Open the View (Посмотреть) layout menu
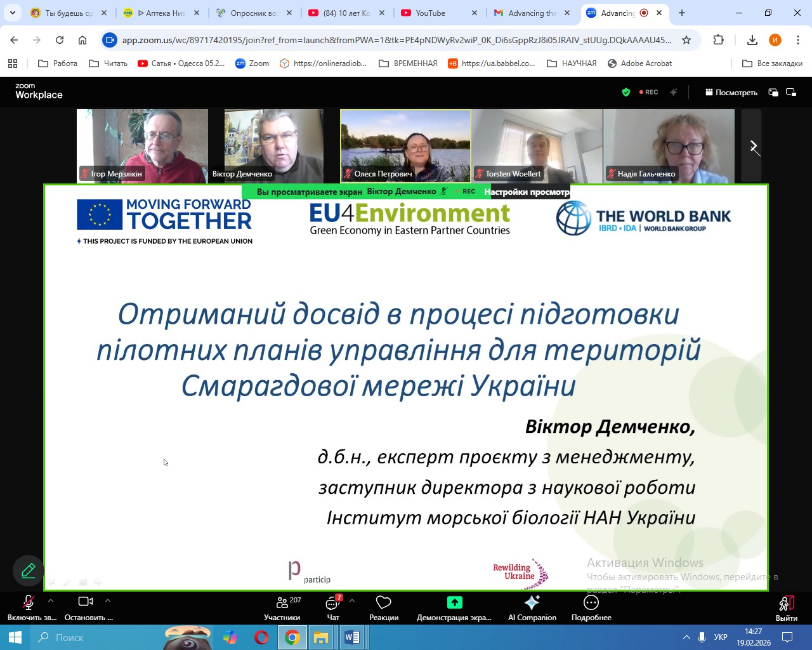 coord(731,93)
